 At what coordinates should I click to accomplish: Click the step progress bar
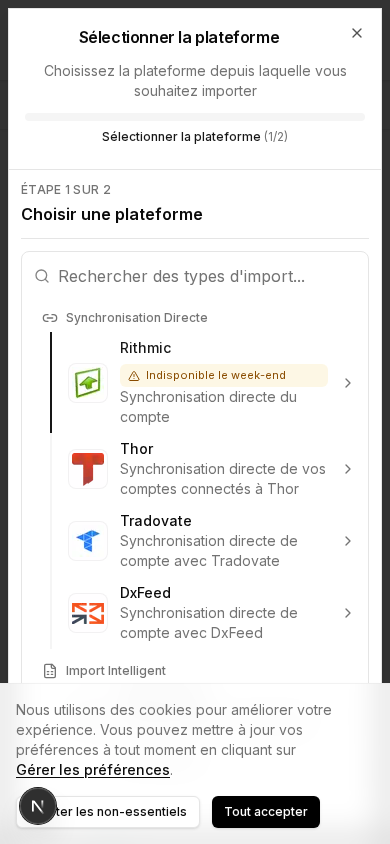point(195,117)
